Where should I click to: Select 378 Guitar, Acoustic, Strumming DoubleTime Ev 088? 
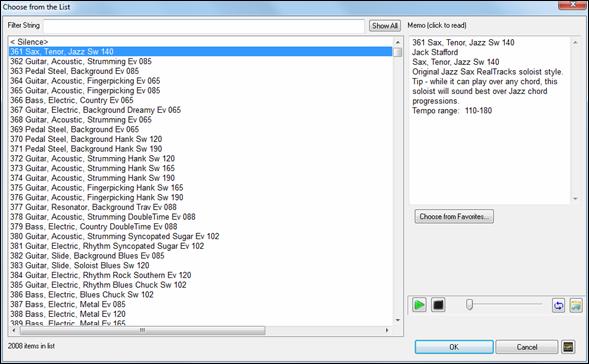pyautogui.click(x=201, y=217)
